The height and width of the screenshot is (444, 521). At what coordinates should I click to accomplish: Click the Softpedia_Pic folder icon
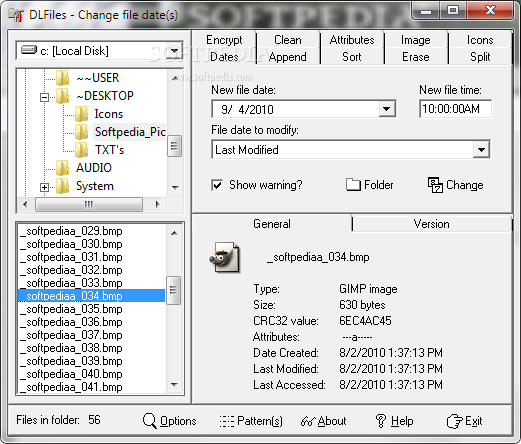coord(81,132)
